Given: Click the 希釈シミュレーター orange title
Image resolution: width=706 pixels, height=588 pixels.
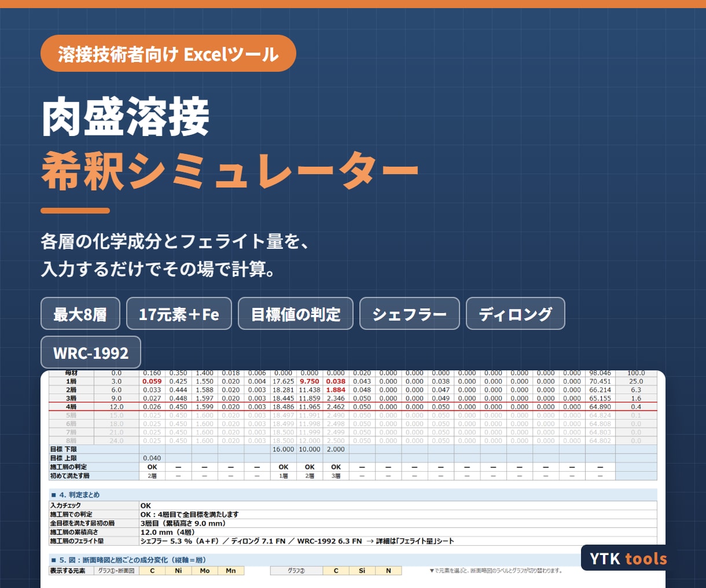Looking at the screenshot, I should pyautogui.click(x=230, y=170).
